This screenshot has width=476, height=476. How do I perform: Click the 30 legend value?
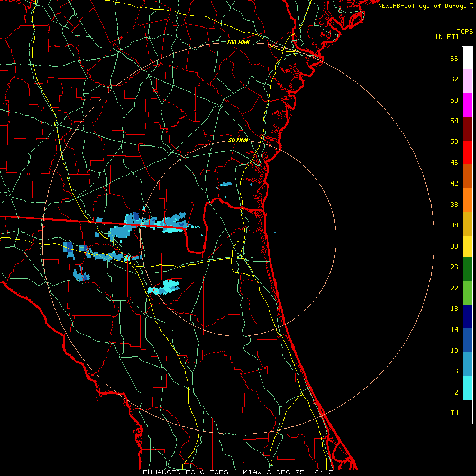(x=454, y=246)
